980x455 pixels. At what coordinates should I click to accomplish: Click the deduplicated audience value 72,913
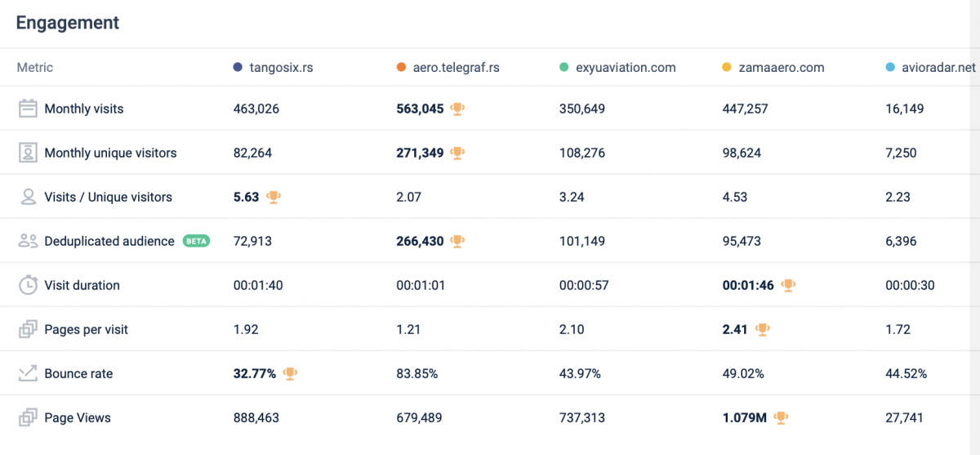[x=252, y=241]
